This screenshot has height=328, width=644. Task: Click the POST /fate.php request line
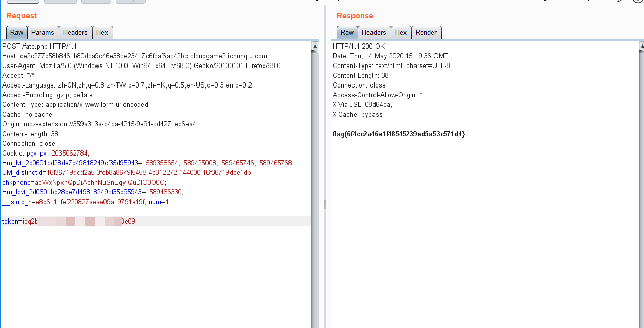click(x=39, y=46)
